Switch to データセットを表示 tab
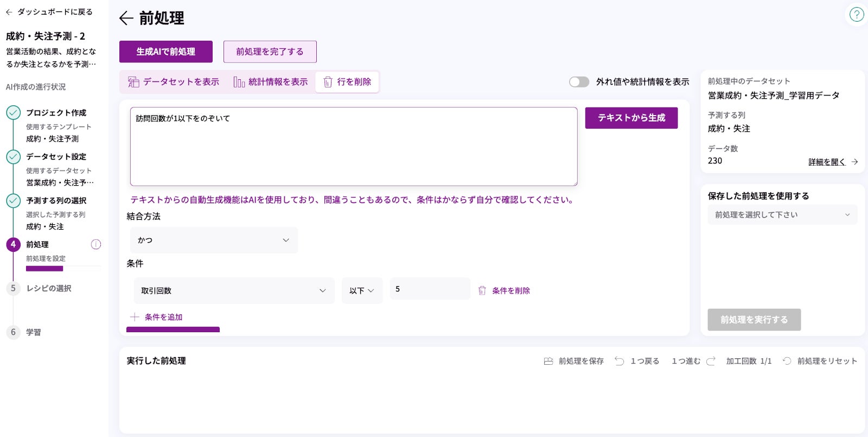This screenshot has width=868, height=437. [x=174, y=82]
